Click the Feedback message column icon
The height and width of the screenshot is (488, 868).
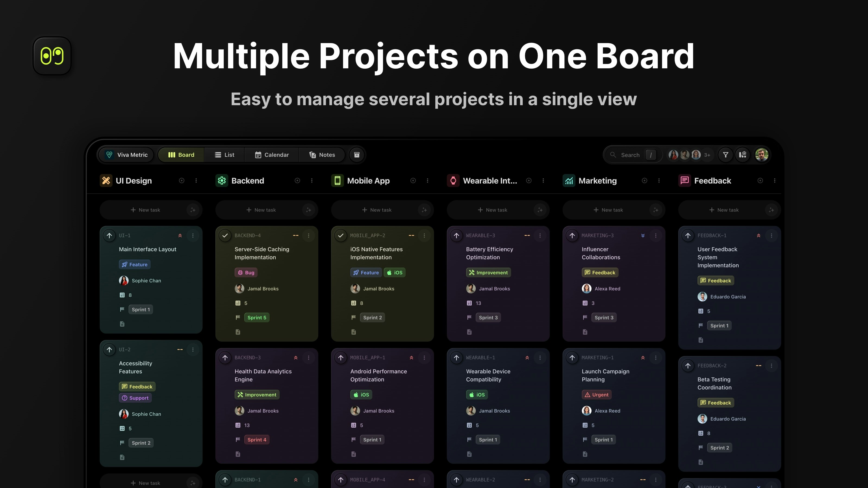[x=685, y=181]
